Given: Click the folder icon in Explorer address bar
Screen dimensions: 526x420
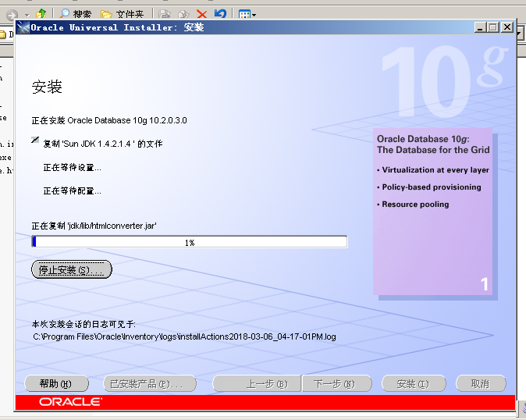Looking at the screenshot, I should (2, 34).
